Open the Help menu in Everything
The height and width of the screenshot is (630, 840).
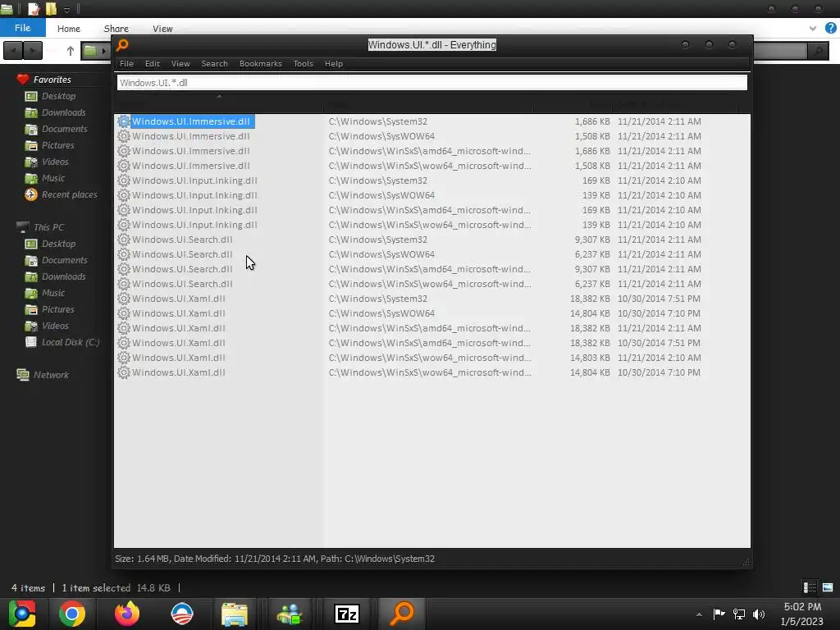click(333, 63)
